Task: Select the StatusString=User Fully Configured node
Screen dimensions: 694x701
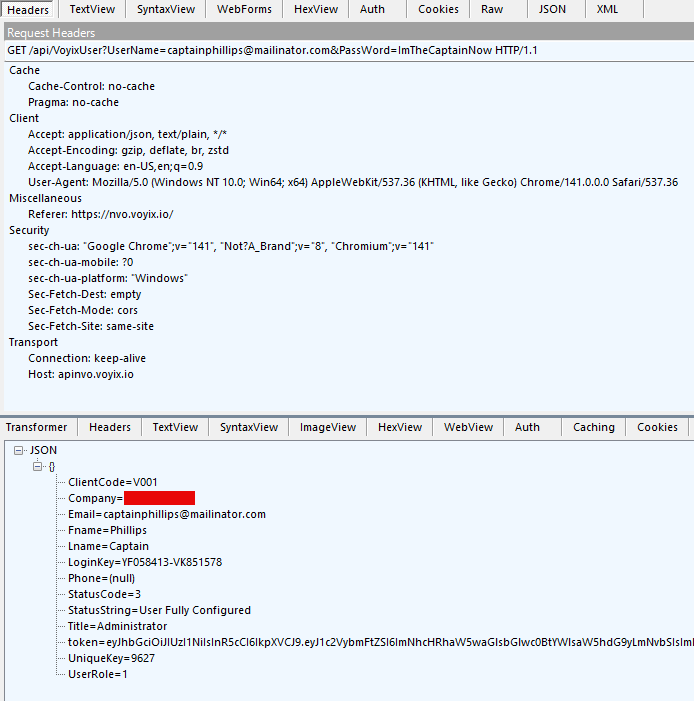Action: [x=159, y=610]
